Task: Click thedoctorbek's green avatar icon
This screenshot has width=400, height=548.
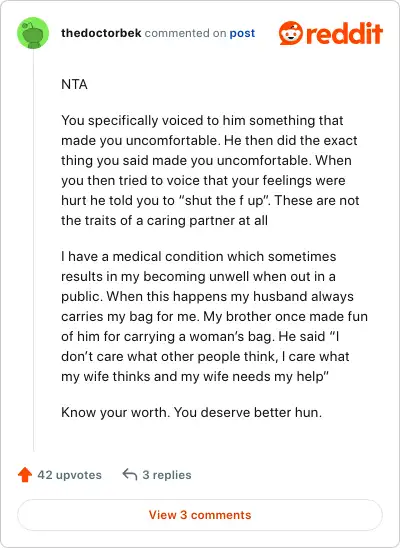Action: tap(33, 33)
